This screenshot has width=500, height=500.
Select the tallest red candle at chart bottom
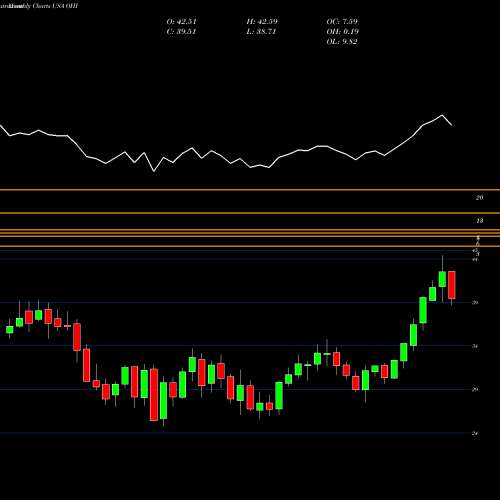(x=154, y=395)
